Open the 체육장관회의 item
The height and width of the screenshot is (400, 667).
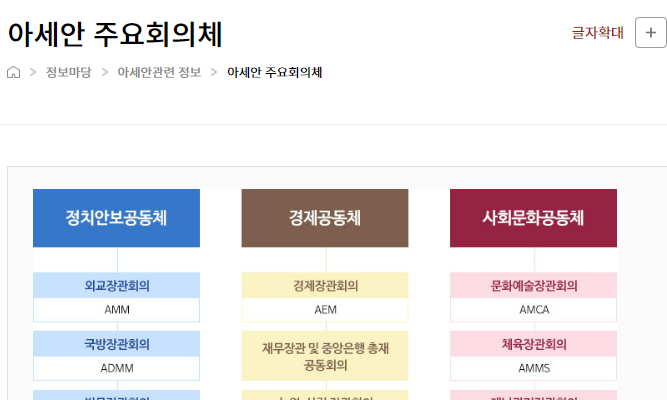pos(533,344)
